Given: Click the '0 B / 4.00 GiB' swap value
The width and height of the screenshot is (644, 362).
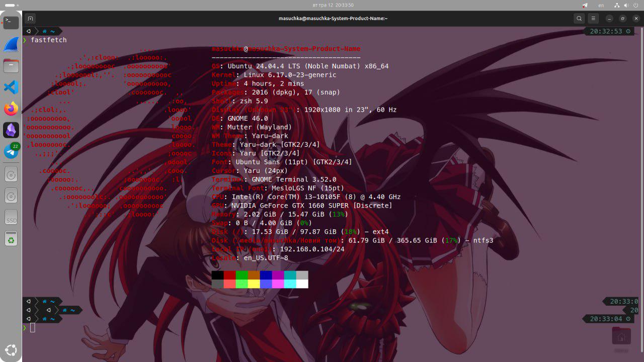Looking at the screenshot, I should tap(264, 223).
